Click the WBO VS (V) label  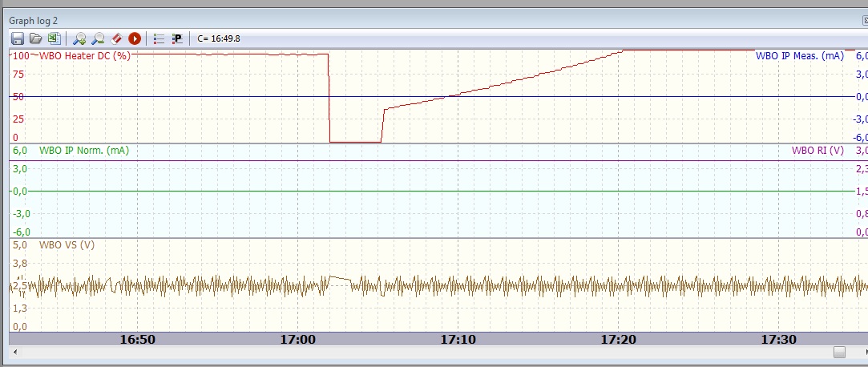(x=67, y=245)
